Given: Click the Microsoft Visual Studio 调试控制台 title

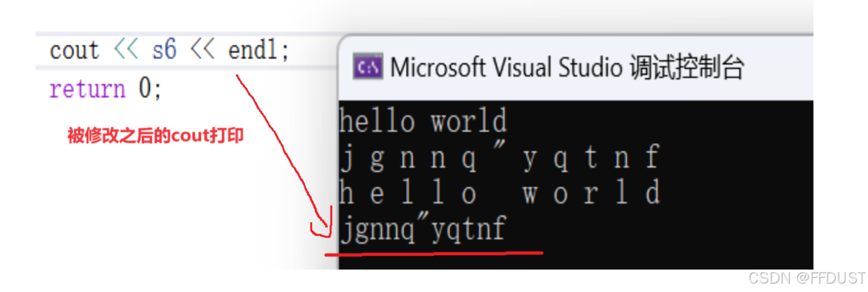Looking at the screenshot, I should coord(567,67).
